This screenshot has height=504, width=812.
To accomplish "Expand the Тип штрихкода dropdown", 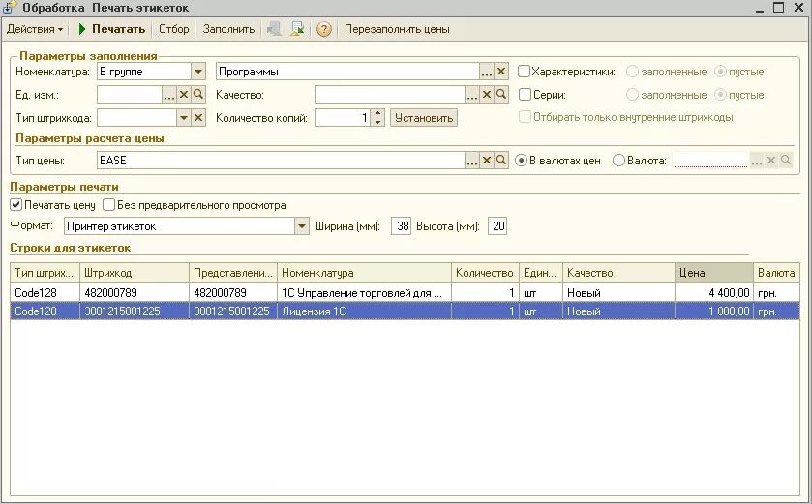I will click(183, 118).
